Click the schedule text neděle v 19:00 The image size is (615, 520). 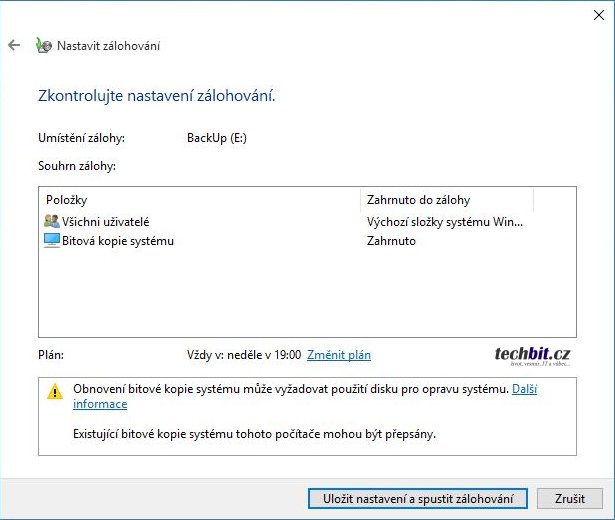[244, 355]
